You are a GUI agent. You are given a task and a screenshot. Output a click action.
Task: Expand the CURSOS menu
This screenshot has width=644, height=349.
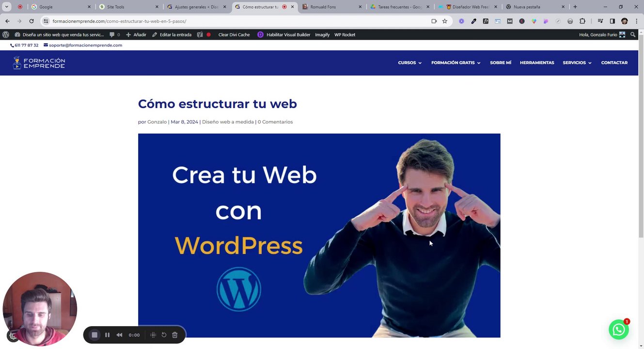pos(410,63)
